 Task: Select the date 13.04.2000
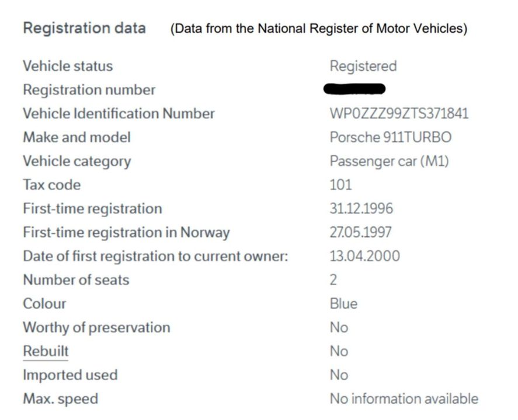(x=364, y=256)
